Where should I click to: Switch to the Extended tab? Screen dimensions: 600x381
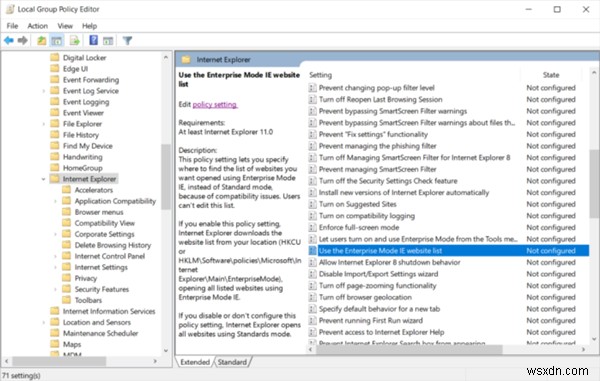pyautogui.click(x=195, y=362)
